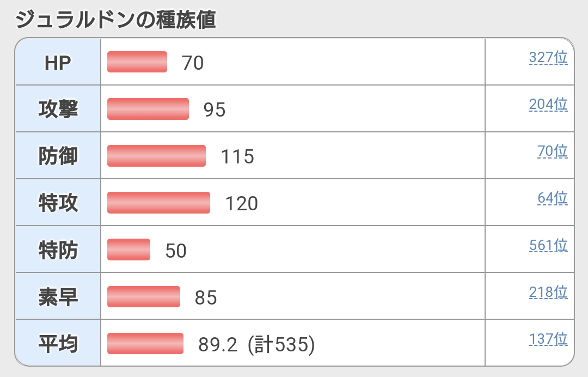Open the 70位 defense ranking link
Viewport: 588px width, 377px height.
point(552,151)
